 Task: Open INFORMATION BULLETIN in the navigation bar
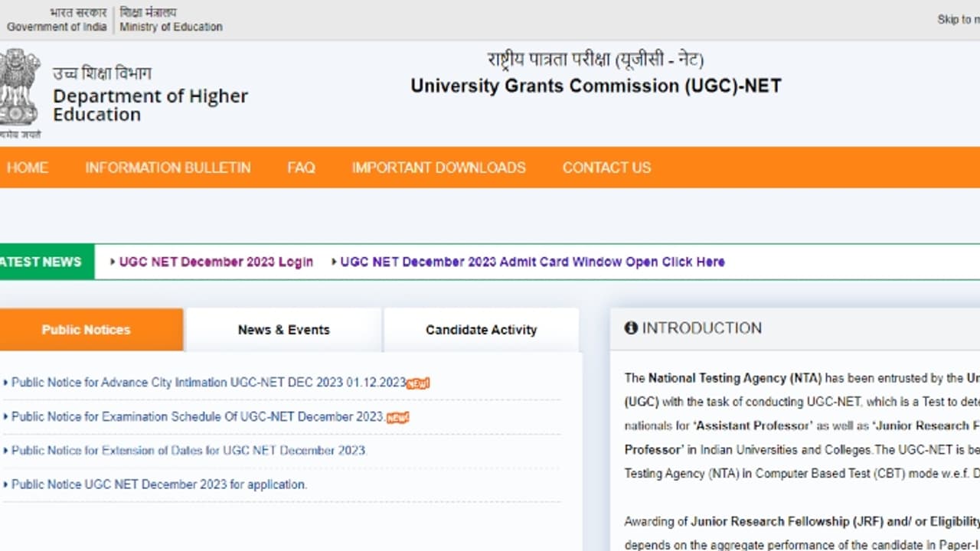click(168, 168)
